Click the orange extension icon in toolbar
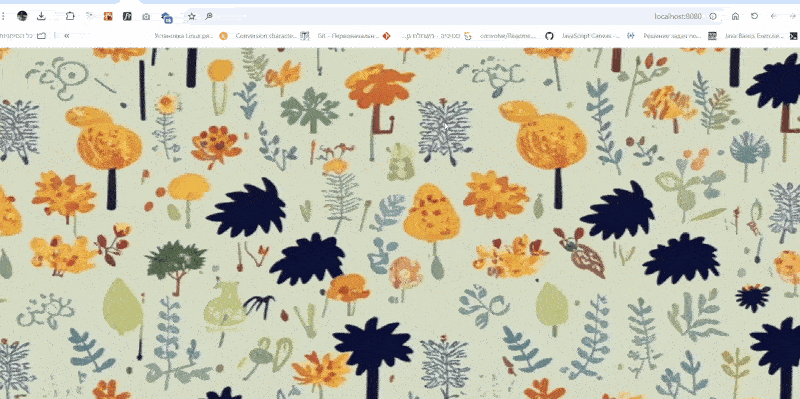 click(x=108, y=16)
